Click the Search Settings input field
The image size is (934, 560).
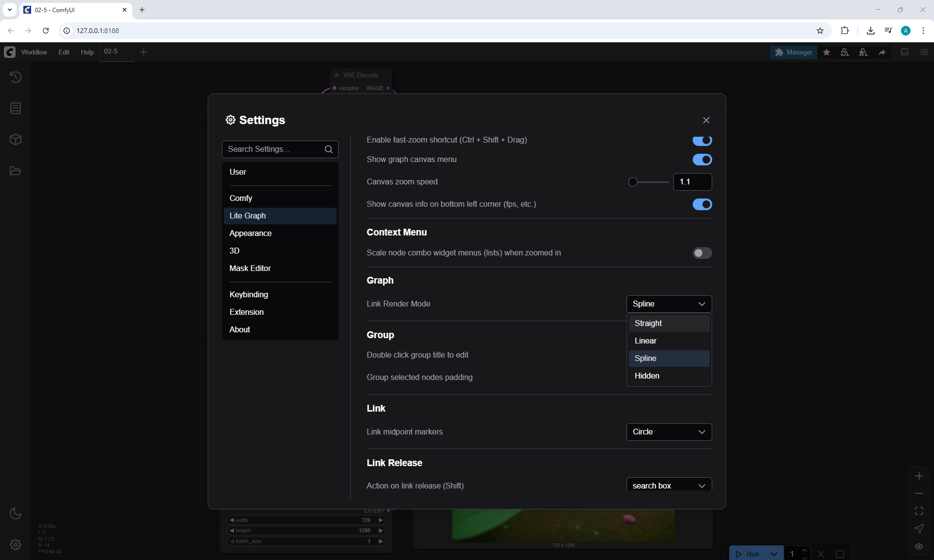pos(272,149)
